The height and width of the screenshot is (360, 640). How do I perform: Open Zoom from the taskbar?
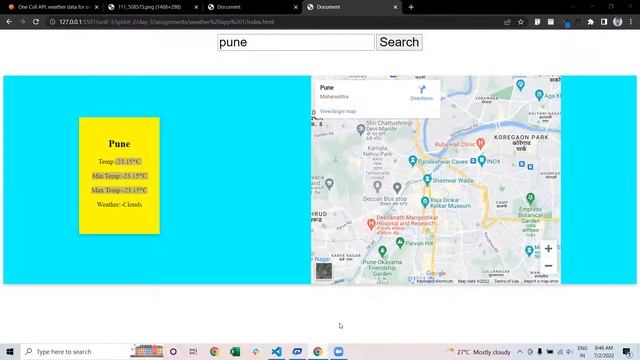pos(338,351)
